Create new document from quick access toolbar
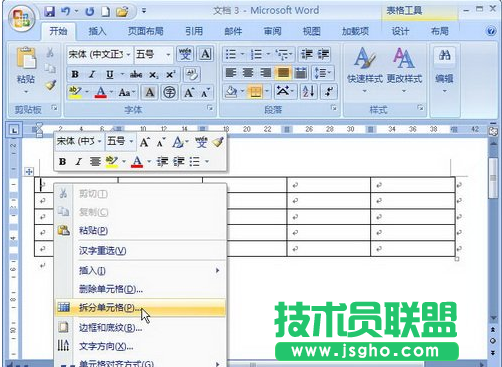502x367 pixels. [x=106, y=12]
